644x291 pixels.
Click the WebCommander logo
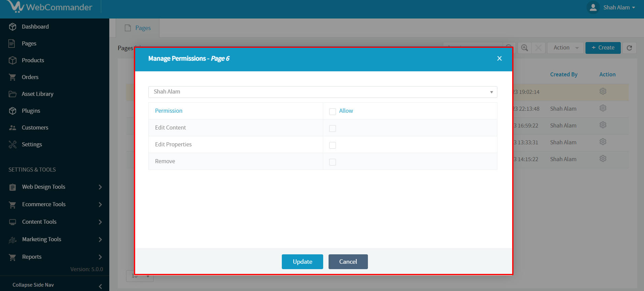(x=49, y=7)
